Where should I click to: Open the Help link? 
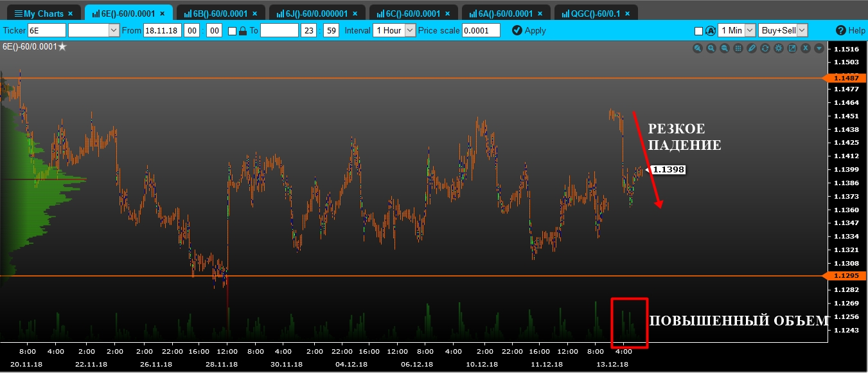point(851,30)
